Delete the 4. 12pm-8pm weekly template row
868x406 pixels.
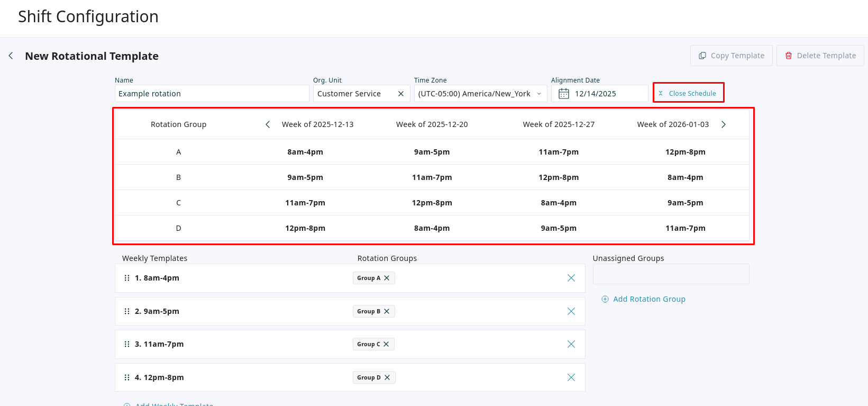point(571,377)
